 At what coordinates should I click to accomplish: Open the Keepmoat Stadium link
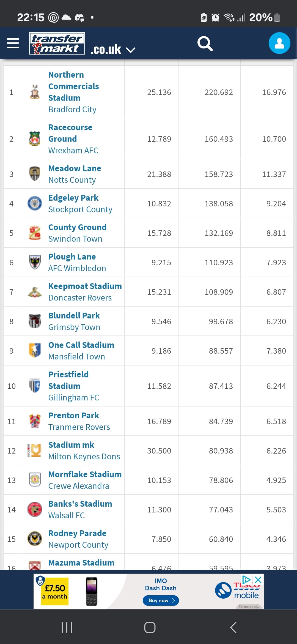(x=85, y=286)
